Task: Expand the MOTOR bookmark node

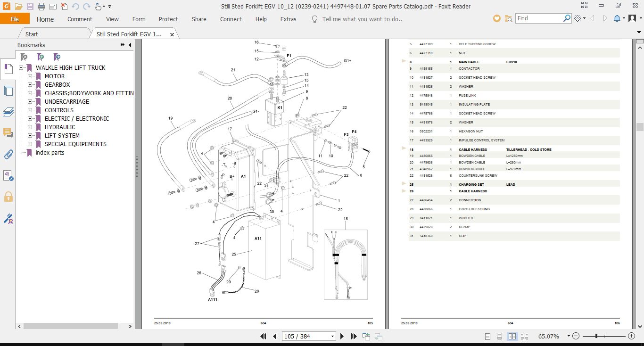Action: point(30,76)
